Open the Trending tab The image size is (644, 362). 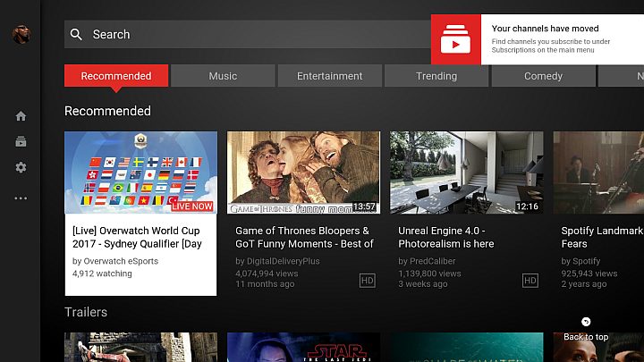pos(436,76)
